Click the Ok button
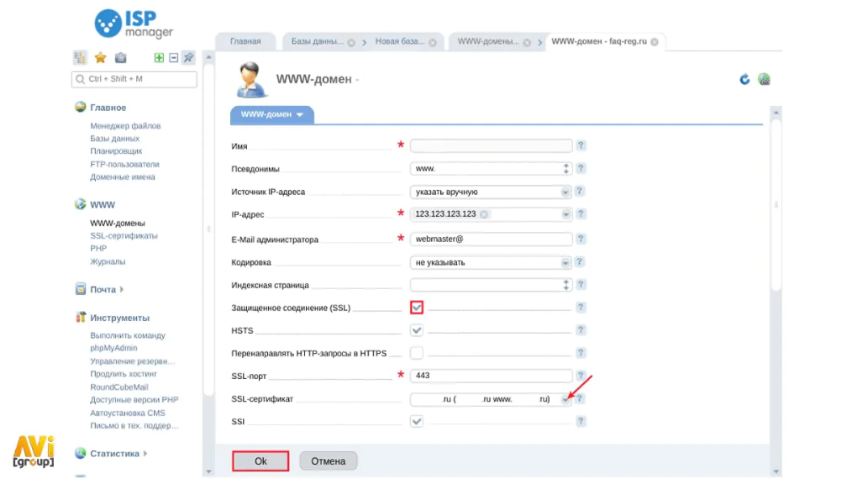The image size is (868, 479). [260, 461]
